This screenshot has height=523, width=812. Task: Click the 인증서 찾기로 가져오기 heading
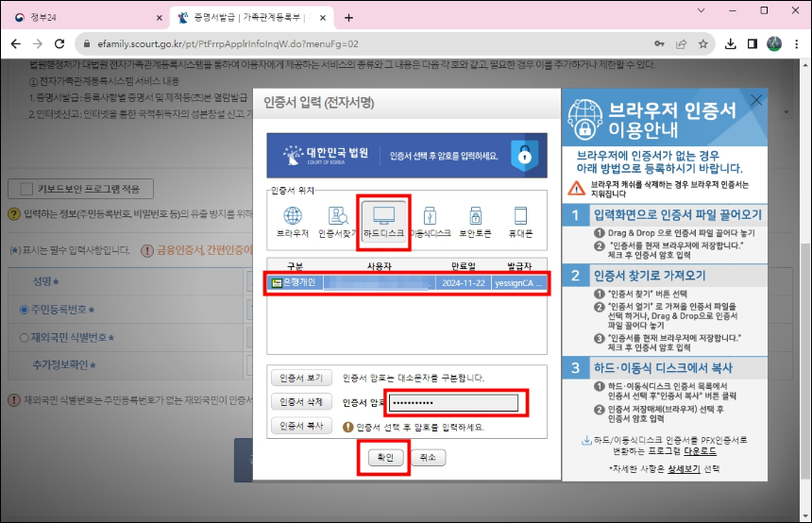(650, 275)
